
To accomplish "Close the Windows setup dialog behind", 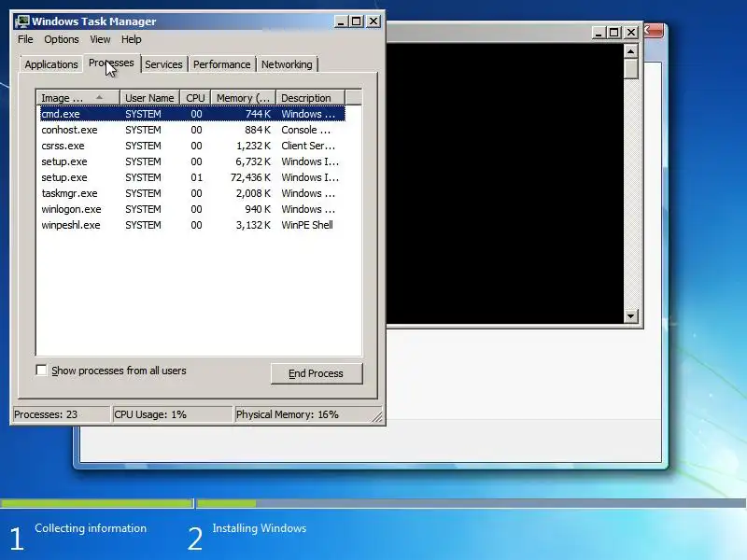I will 653,31.
